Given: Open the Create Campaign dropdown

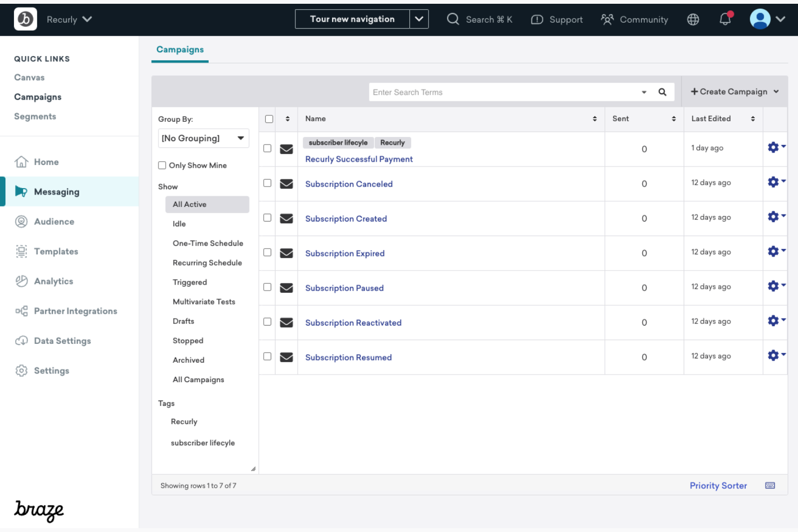Looking at the screenshot, I should click(734, 92).
